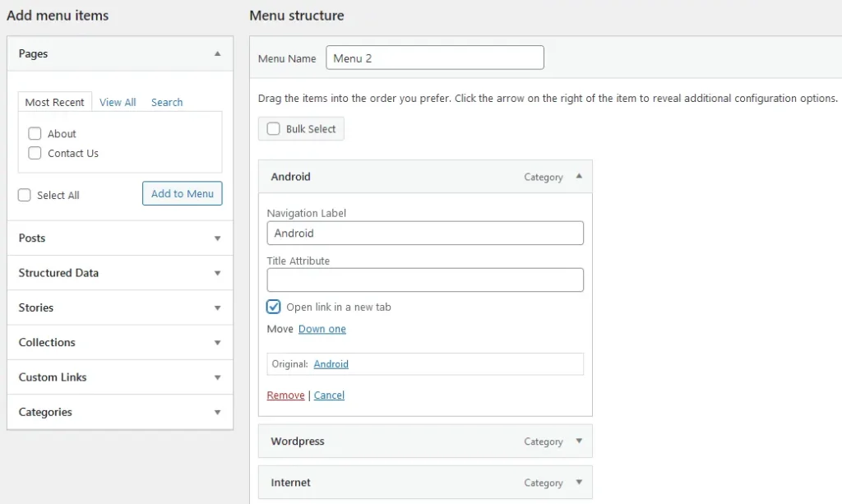This screenshot has height=504, width=842.
Task: Click the Custom Links heading text
Action: click(x=53, y=377)
